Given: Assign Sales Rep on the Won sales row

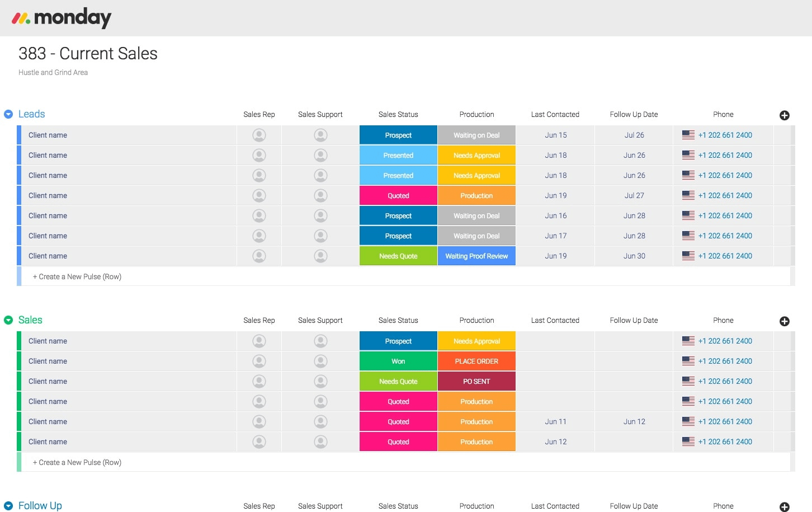Looking at the screenshot, I should pyautogui.click(x=259, y=361).
